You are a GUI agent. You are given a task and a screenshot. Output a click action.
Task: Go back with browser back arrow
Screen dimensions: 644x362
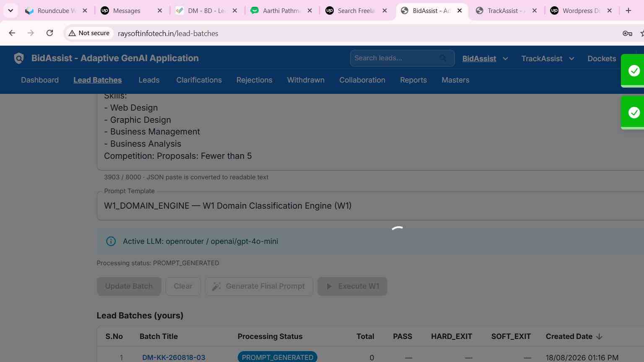(12, 33)
